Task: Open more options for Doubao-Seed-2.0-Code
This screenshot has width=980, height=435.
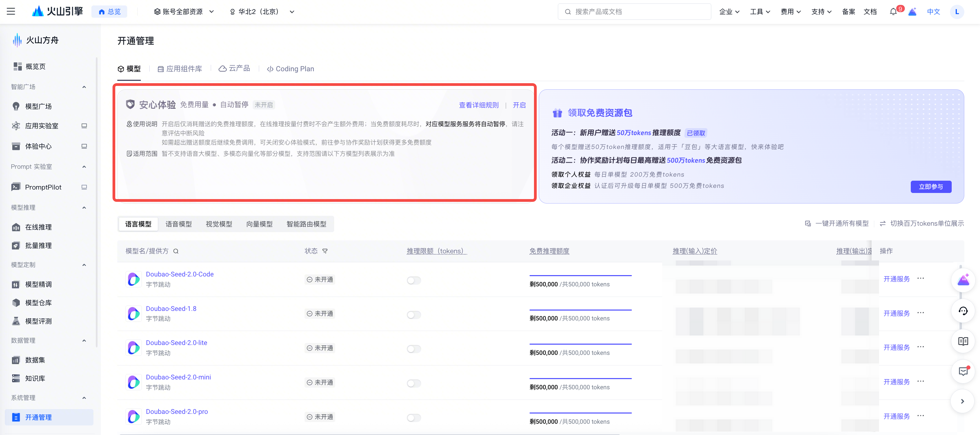Action: click(920, 278)
